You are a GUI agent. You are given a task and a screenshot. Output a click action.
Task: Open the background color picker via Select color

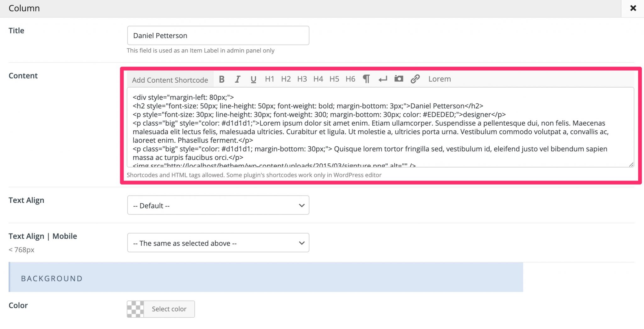pos(169,309)
